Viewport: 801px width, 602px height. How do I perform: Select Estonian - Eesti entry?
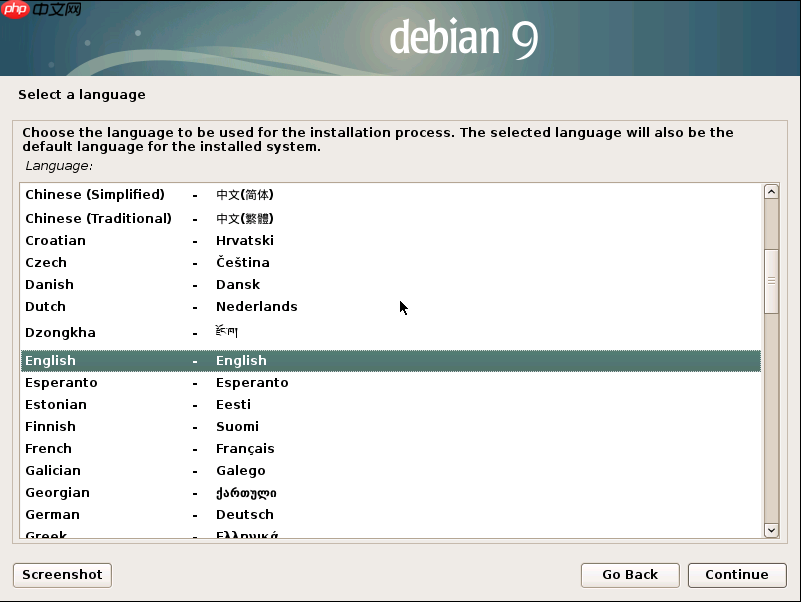point(120,404)
